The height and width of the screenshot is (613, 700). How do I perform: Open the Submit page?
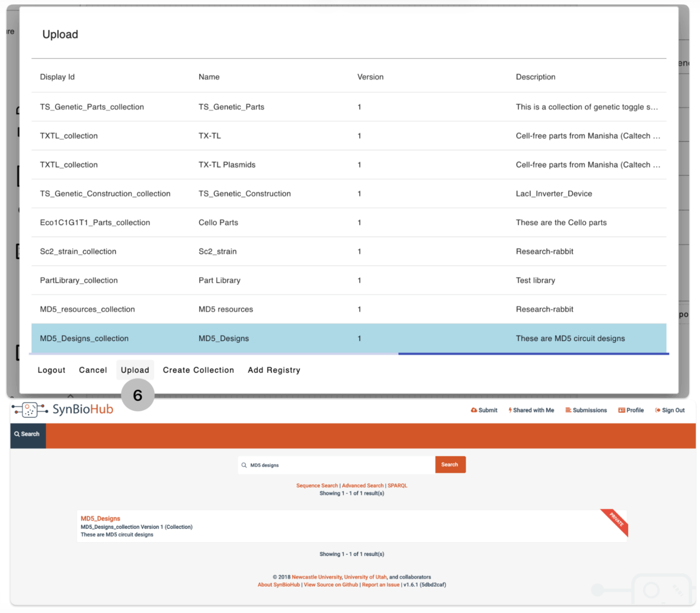click(484, 410)
